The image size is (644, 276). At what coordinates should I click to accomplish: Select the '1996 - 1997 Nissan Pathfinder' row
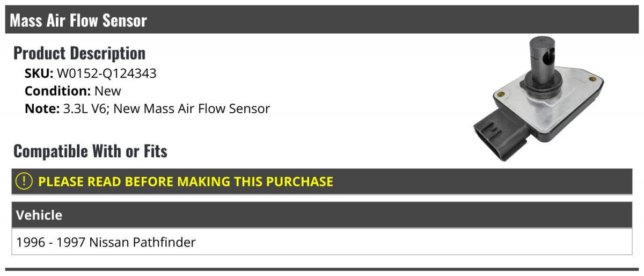(322, 242)
